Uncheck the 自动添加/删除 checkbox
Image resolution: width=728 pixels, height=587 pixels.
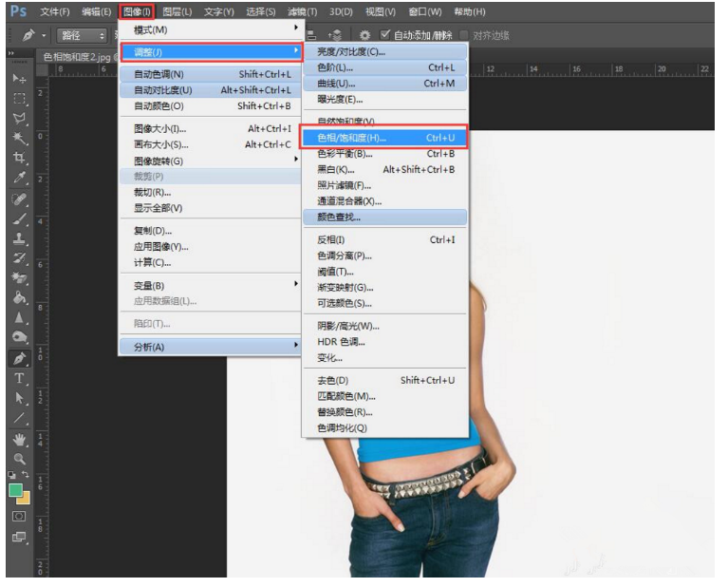(385, 35)
